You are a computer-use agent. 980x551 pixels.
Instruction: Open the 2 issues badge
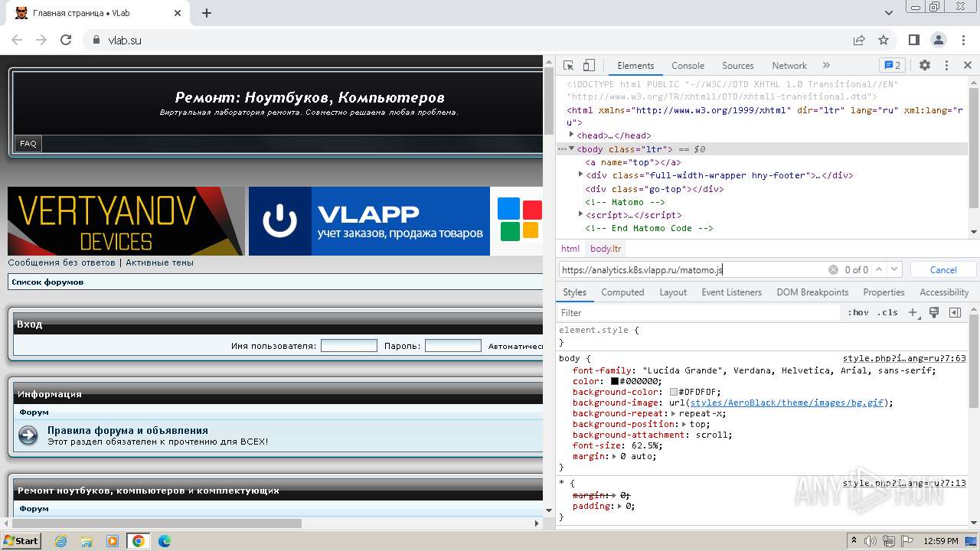pos(892,66)
